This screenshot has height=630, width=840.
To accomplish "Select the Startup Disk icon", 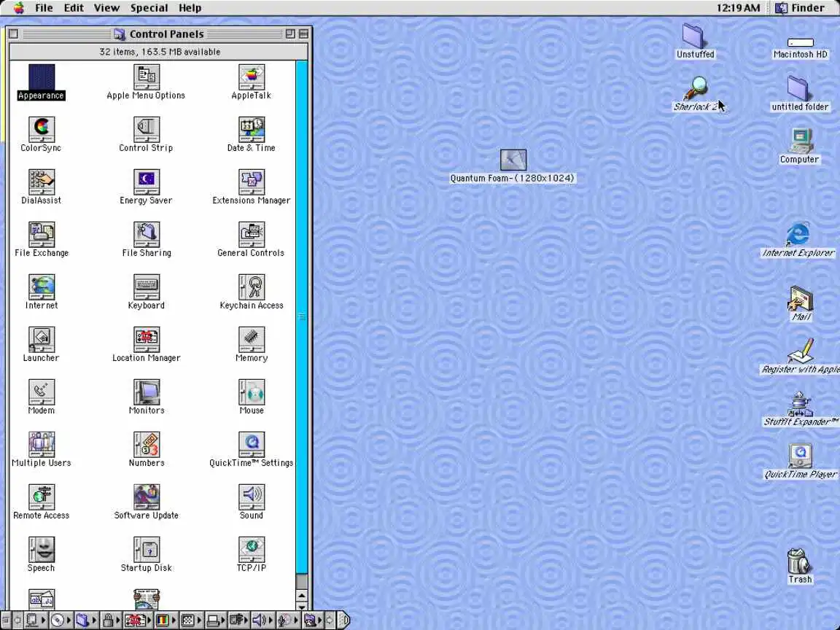I will point(147,550).
